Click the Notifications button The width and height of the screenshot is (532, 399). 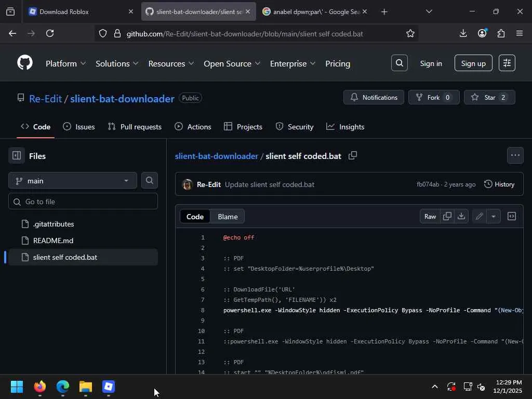374,97
